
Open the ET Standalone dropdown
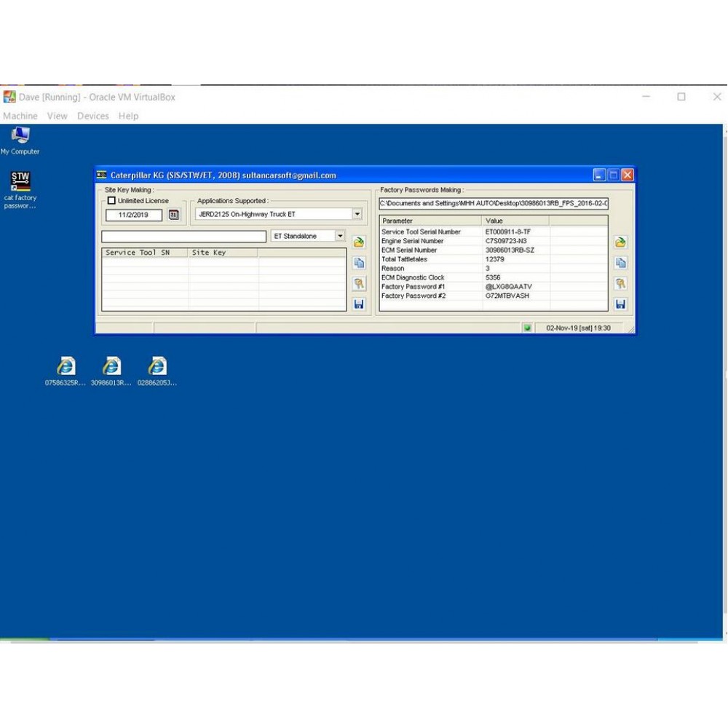click(340, 237)
